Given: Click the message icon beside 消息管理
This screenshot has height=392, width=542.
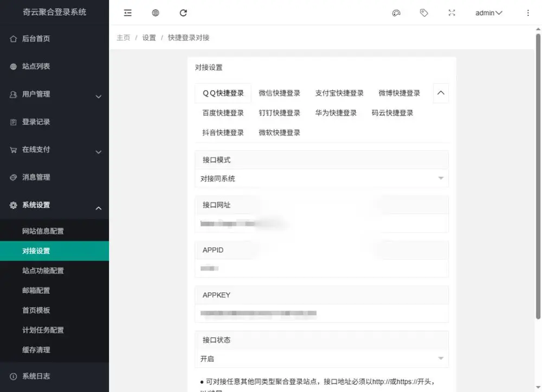Looking at the screenshot, I should pos(13,177).
